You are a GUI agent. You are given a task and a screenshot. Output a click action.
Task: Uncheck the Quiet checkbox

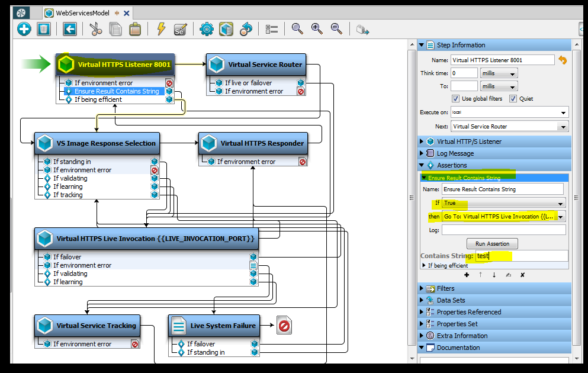[x=513, y=99]
